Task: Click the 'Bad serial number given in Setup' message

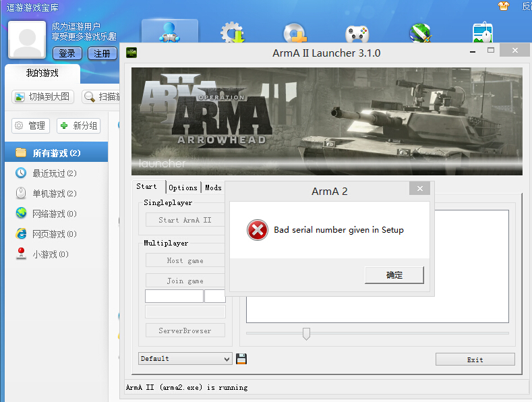Action: 338,230
